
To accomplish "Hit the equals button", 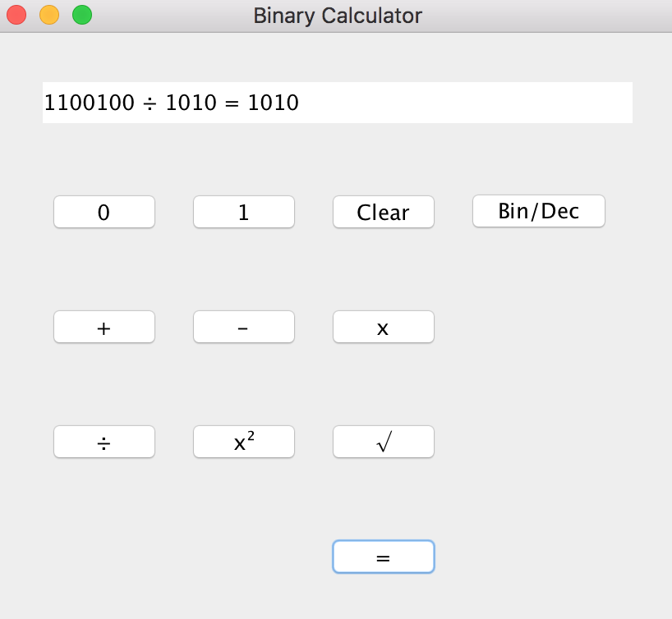I will coord(384,557).
